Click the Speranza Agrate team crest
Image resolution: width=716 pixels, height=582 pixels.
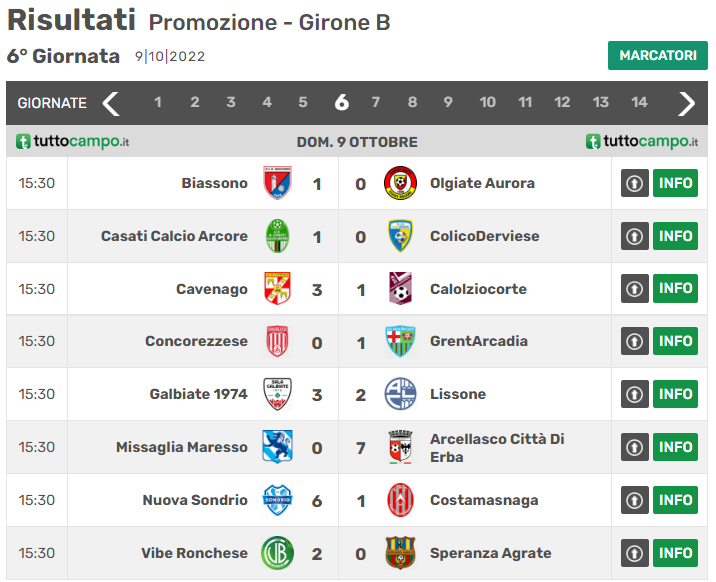click(x=400, y=553)
